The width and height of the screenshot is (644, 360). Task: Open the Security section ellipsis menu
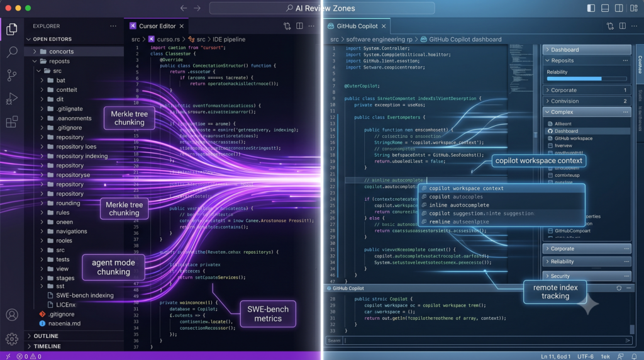(x=626, y=276)
